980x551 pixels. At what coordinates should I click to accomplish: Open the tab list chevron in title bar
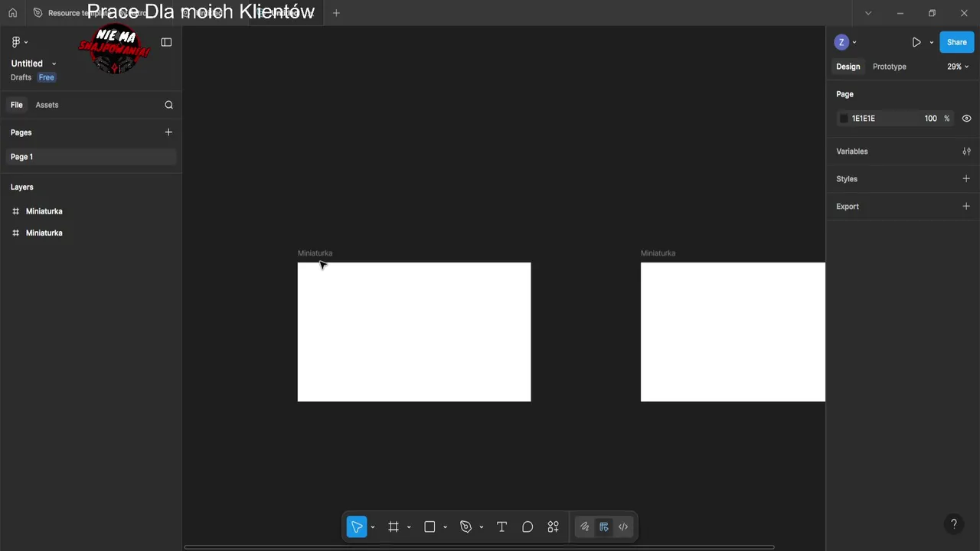pyautogui.click(x=867, y=13)
